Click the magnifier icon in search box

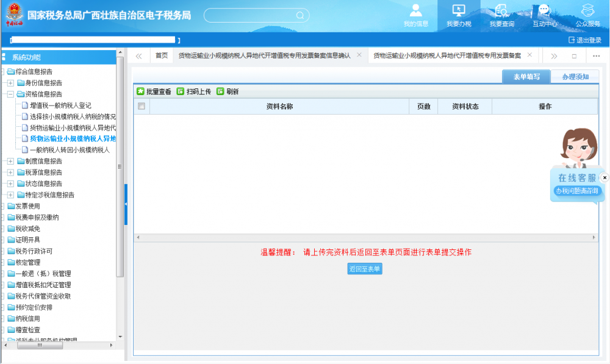(x=300, y=15)
